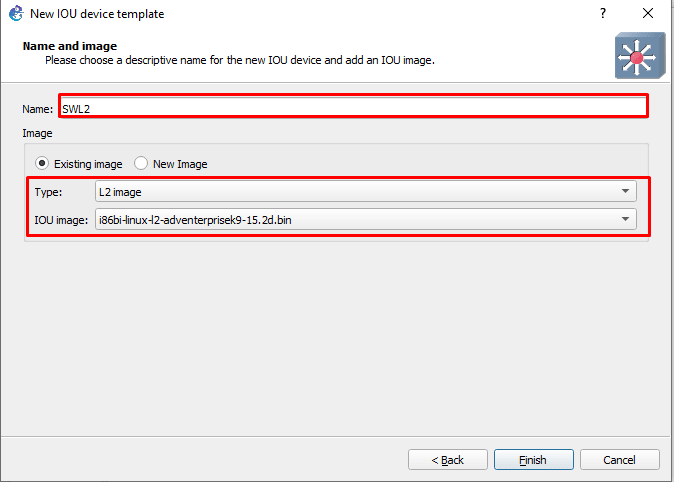Open the Type combo box showing L2 image
The image size is (674, 482).
point(365,191)
